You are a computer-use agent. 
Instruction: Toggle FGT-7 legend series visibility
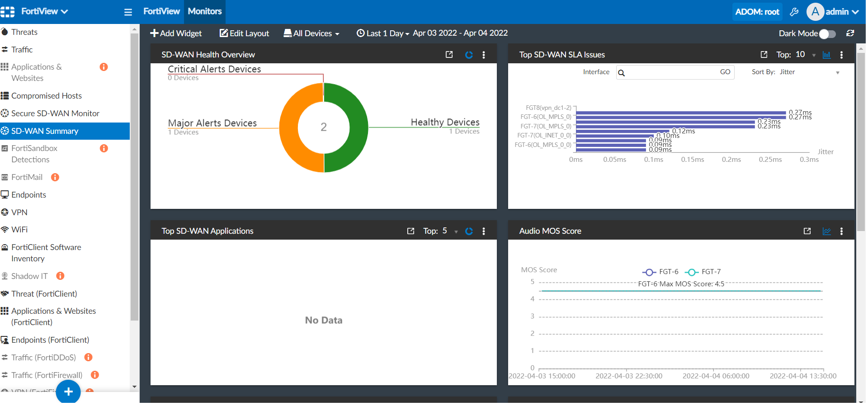(x=703, y=272)
